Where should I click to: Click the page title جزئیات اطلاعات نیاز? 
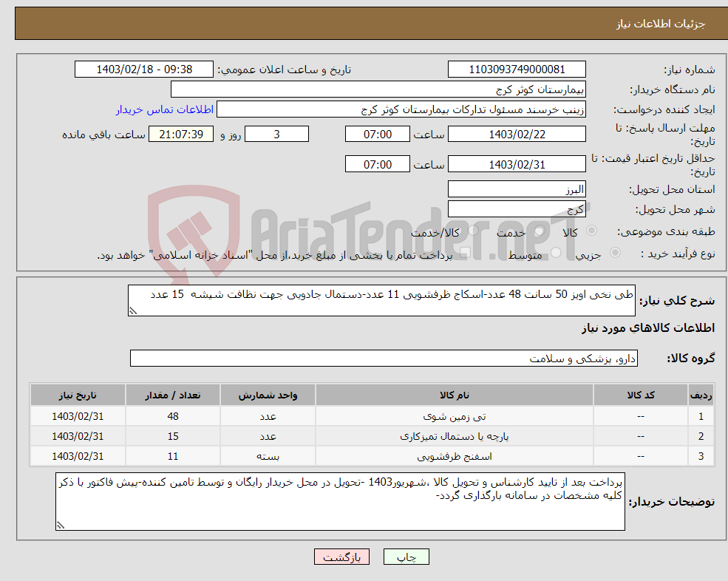click(661, 24)
